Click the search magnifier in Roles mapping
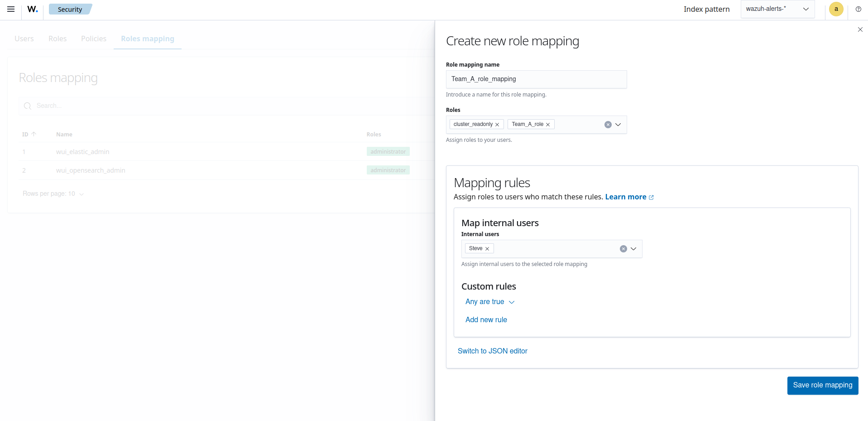Image resolution: width=868 pixels, height=421 pixels. click(28, 106)
